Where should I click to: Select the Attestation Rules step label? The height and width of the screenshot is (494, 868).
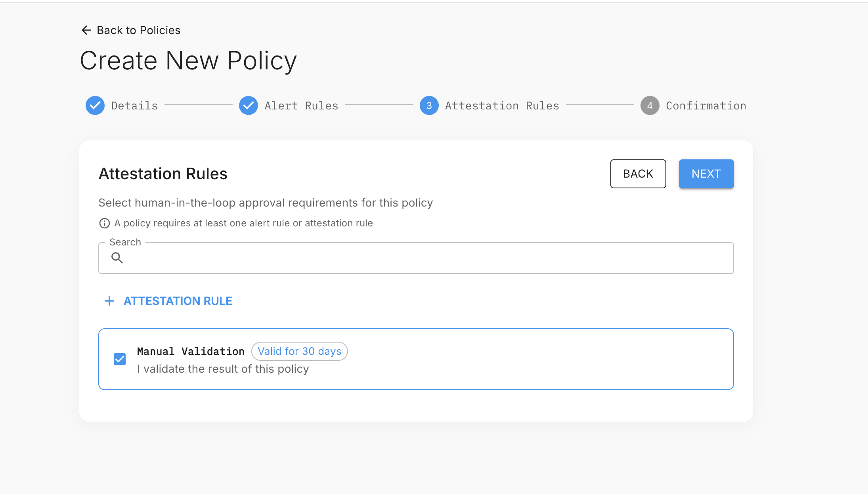tap(502, 106)
